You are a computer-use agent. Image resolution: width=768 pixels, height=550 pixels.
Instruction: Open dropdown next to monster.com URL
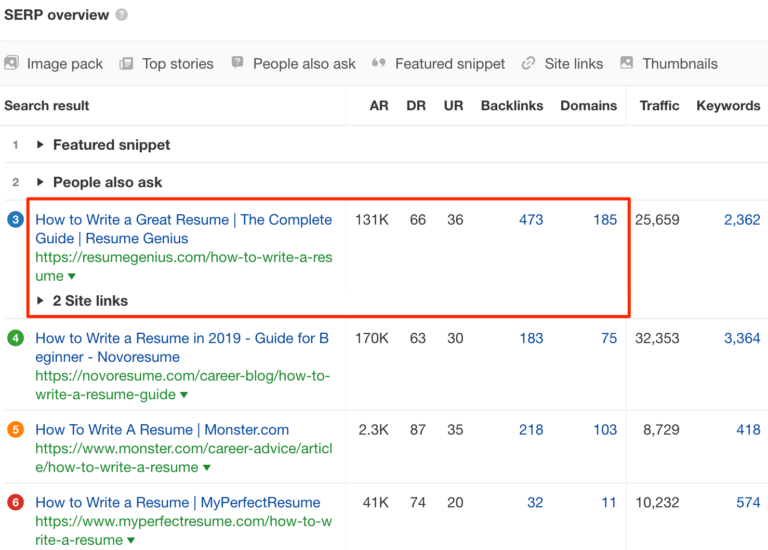(x=207, y=468)
